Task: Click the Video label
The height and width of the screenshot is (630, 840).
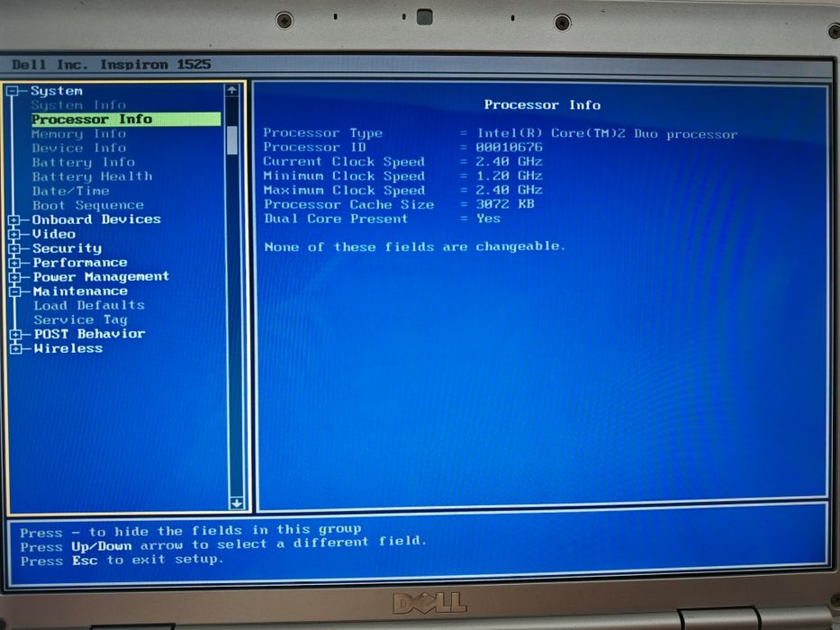Action: coord(54,234)
